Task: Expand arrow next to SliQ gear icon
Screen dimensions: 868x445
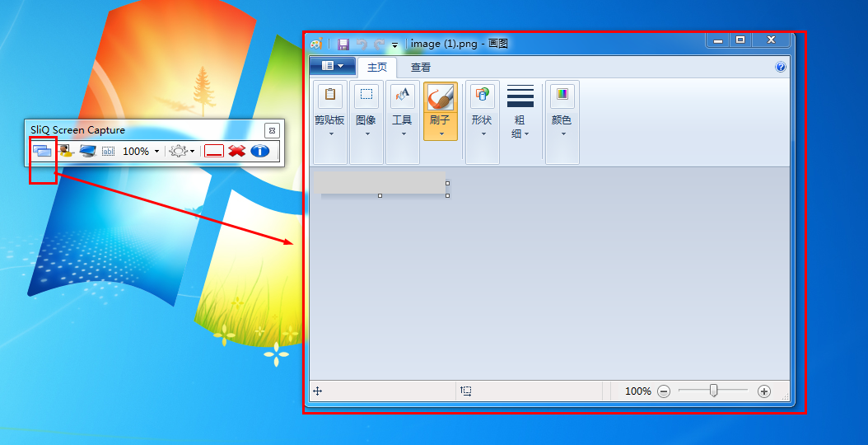Action: click(x=192, y=152)
